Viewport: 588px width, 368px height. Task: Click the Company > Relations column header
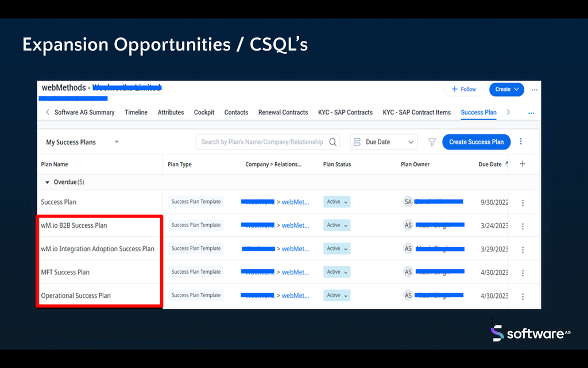273,164
